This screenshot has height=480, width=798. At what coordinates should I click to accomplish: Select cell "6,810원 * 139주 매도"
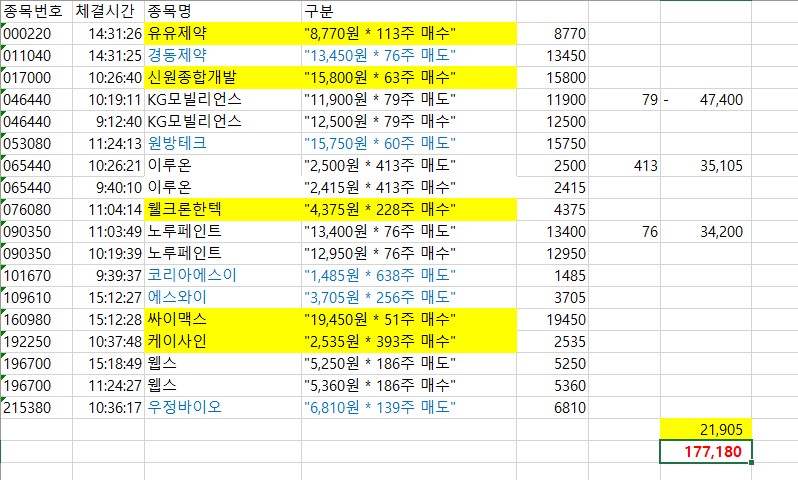pyautogui.click(x=409, y=407)
